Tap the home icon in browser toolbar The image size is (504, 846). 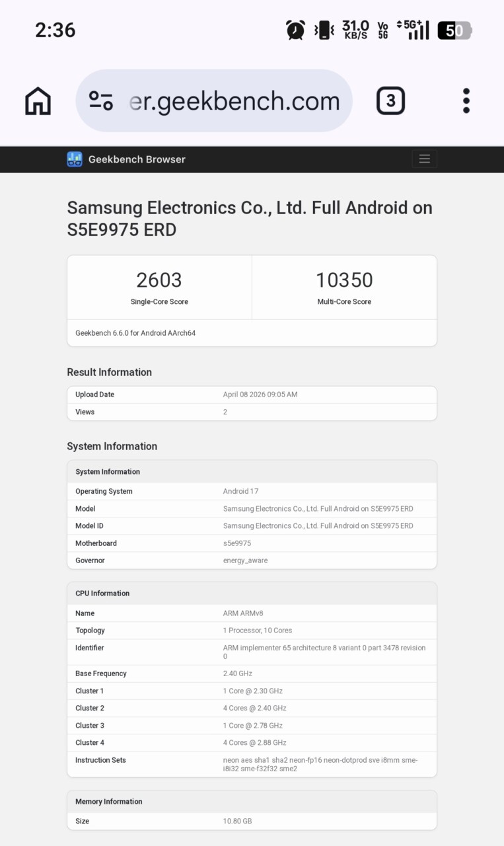click(37, 100)
